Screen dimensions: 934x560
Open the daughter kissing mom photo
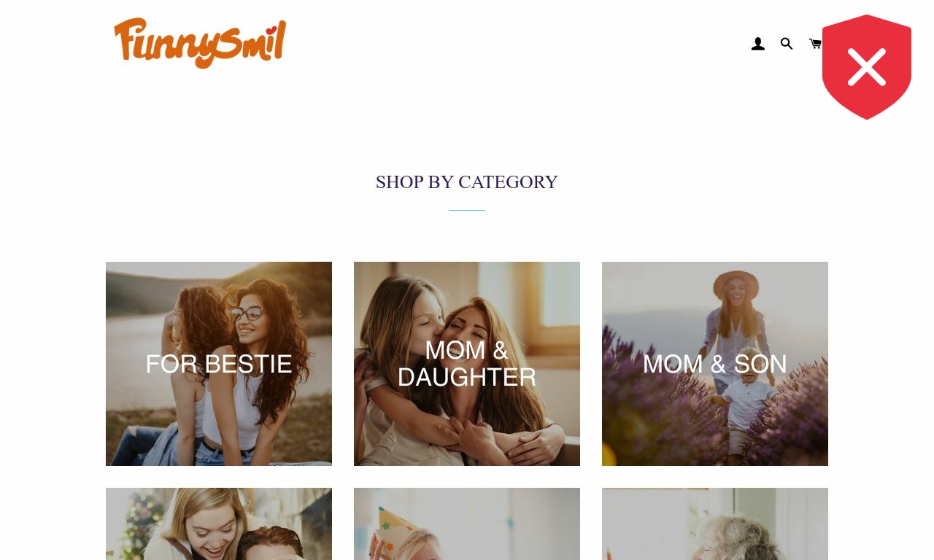coord(467,364)
